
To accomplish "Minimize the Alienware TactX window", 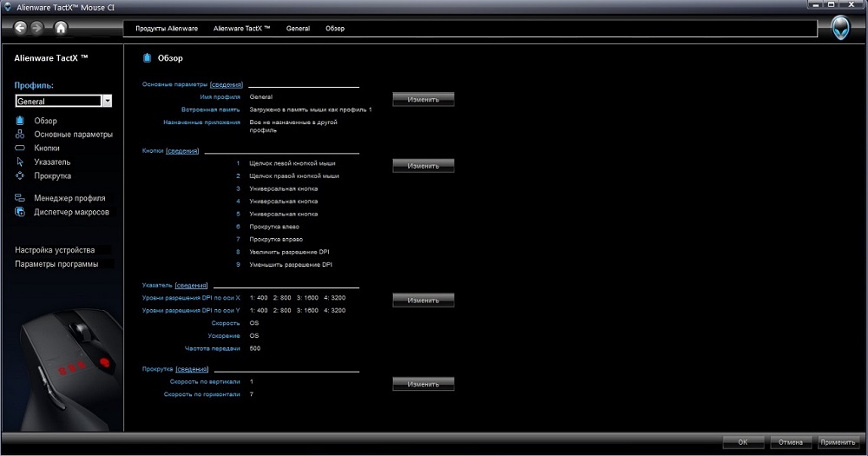I will pyautogui.click(x=815, y=4).
